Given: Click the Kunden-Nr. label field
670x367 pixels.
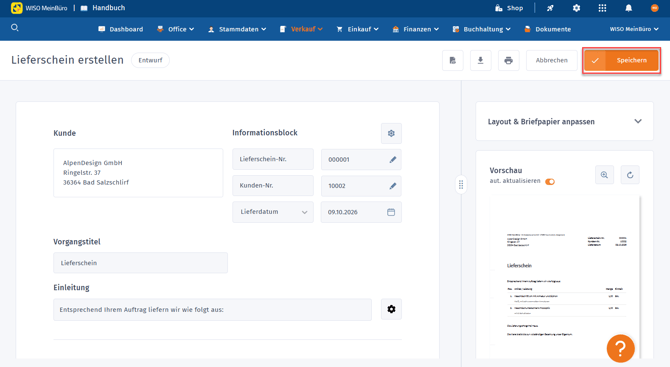Looking at the screenshot, I should (x=273, y=186).
